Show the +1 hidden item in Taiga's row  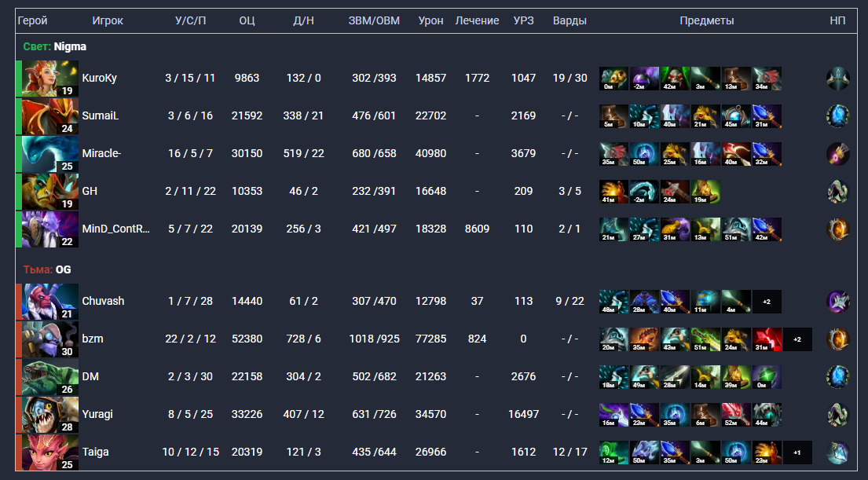coord(797,453)
